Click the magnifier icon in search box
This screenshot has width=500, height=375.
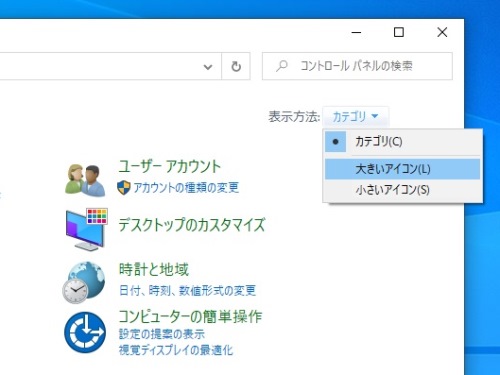tap(282, 66)
